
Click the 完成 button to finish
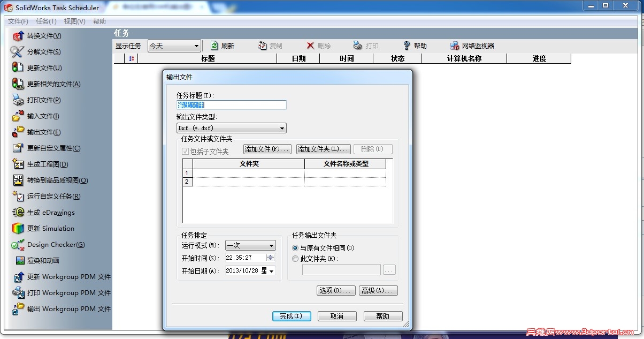coord(292,316)
